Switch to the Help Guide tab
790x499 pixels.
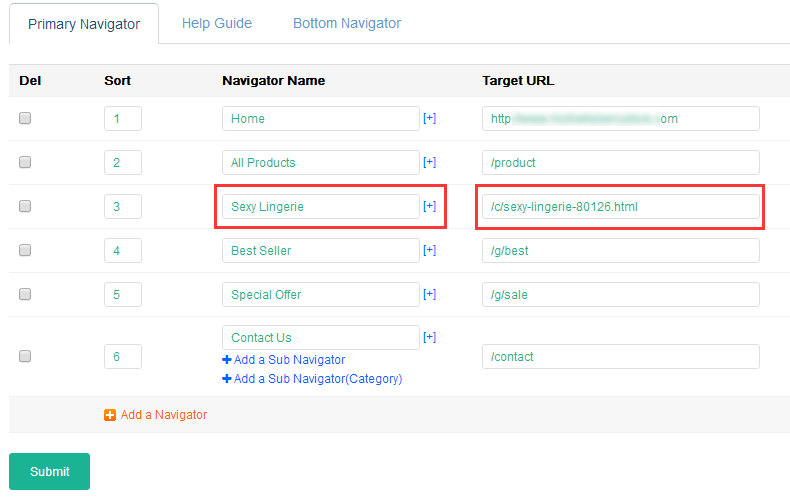tap(217, 23)
